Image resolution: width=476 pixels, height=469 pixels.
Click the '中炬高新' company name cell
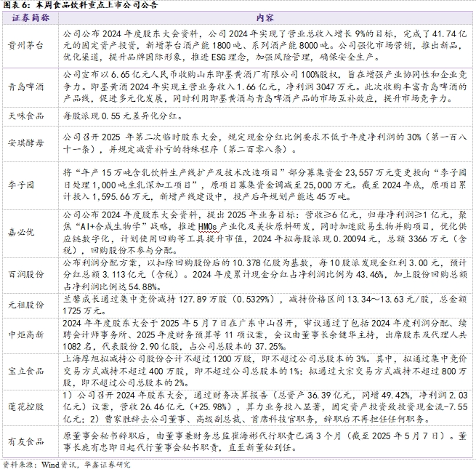(26, 334)
